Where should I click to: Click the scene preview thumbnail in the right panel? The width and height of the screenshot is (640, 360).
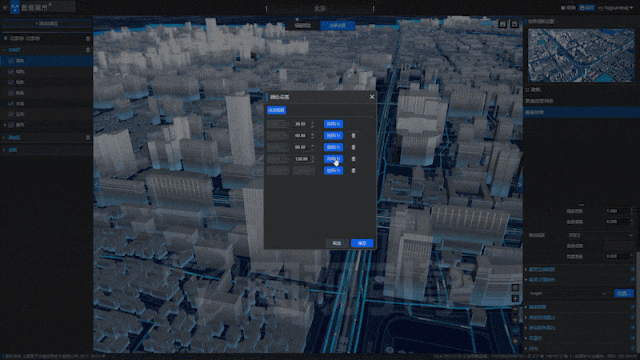point(581,56)
